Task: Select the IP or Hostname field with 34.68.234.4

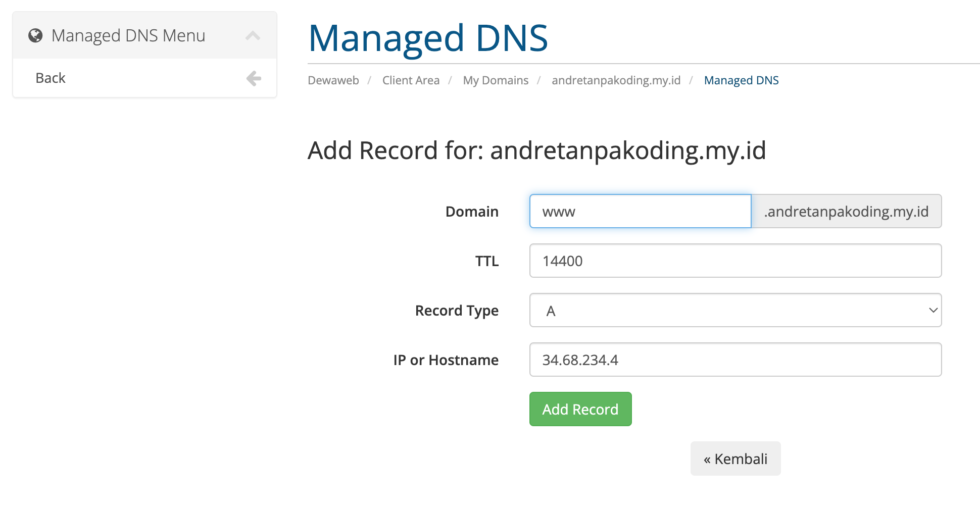Action: click(735, 360)
